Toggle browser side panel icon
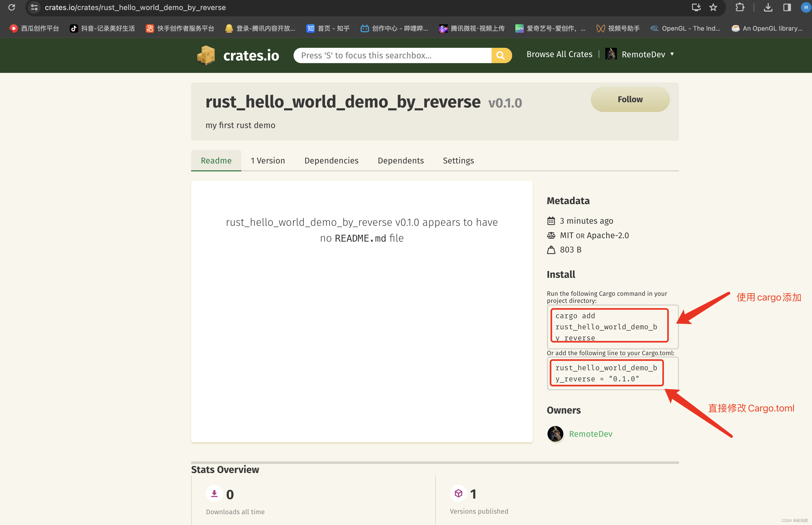 (x=787, y=7)
